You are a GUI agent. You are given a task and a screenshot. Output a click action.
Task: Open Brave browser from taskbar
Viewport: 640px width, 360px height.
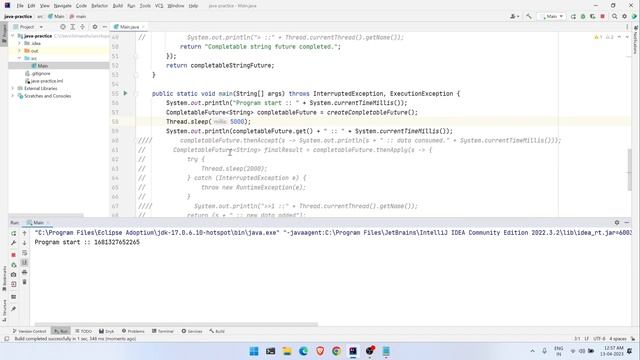[x=320, y=351]
